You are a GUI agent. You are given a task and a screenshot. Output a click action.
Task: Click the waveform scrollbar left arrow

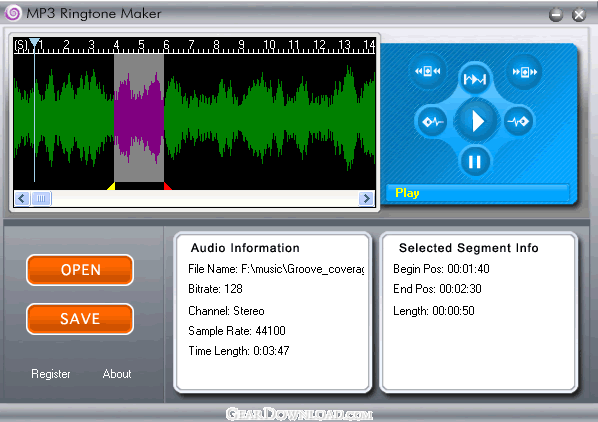tap(22, 199)
